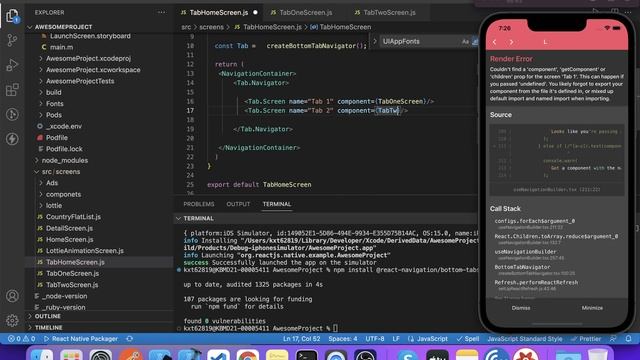This screenshot has height=360, width=640.
Task: Click the UIAppFonts find input field
Action: (420, 41)
